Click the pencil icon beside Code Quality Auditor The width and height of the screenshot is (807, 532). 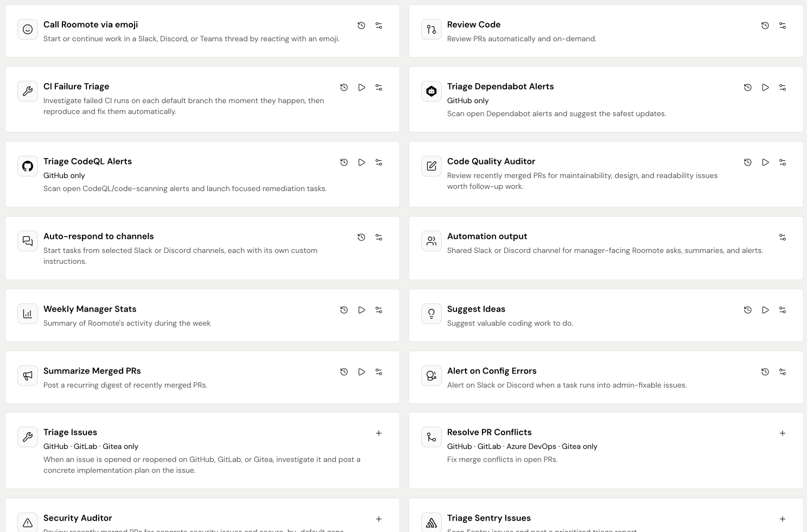point(431,166)
